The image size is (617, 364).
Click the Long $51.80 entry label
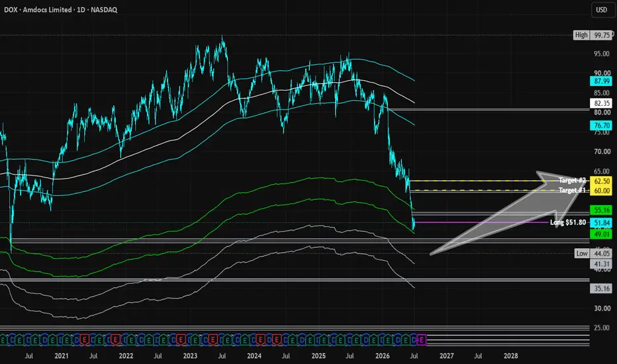pyautogui.click(x=568, y=222)
